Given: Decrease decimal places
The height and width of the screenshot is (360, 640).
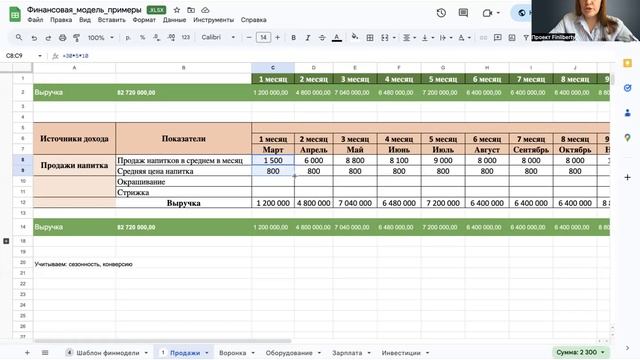Looking at the screenshot, I should (157, 38).
